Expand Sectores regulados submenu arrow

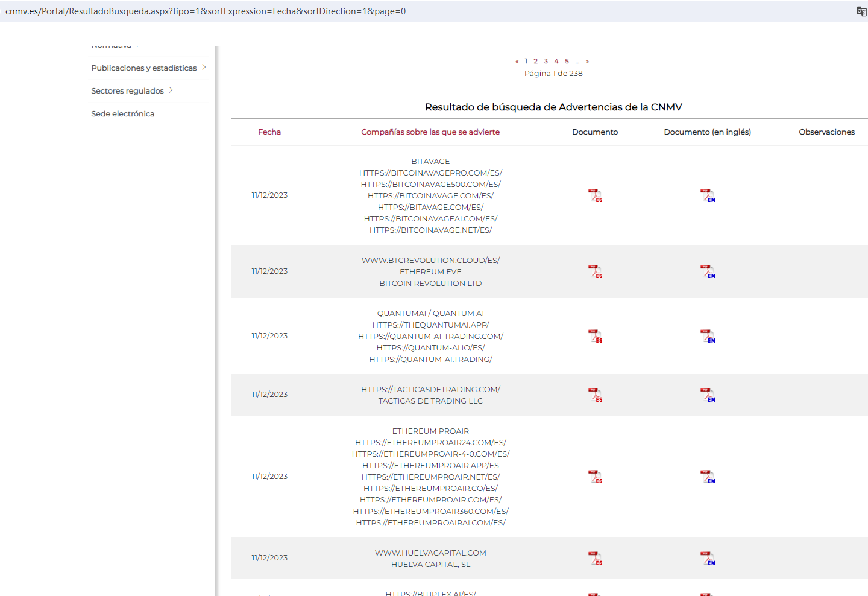(x=171, y=90)
